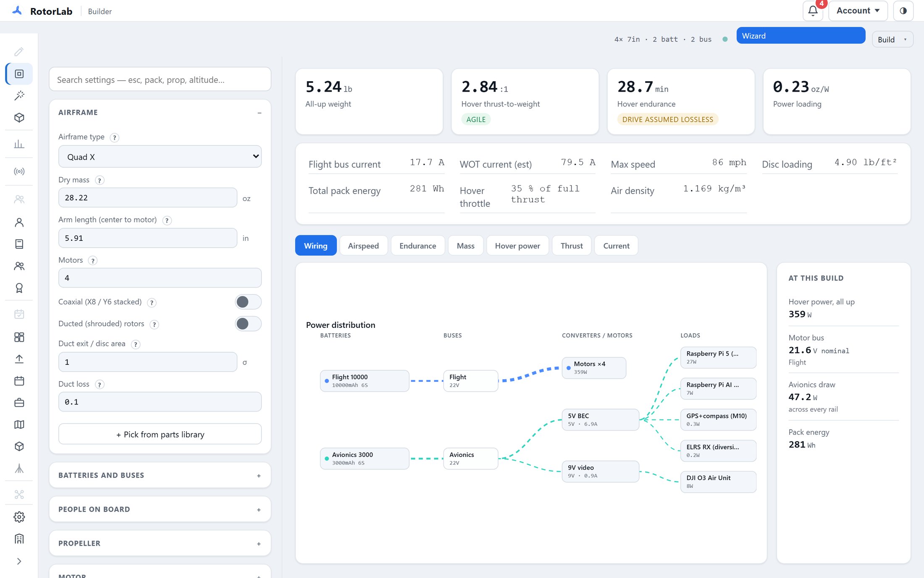Switch to the Current tab
924x578 pixels.
[616, 246]
